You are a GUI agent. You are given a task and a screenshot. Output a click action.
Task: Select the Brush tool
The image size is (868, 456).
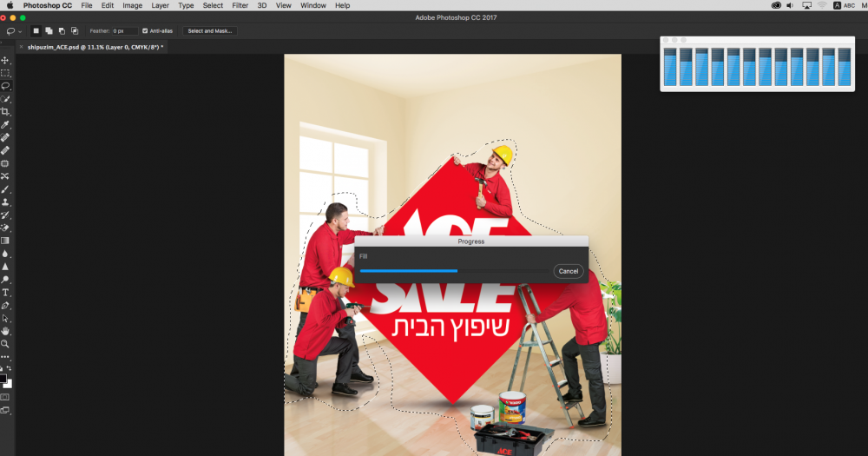[5, 189]
